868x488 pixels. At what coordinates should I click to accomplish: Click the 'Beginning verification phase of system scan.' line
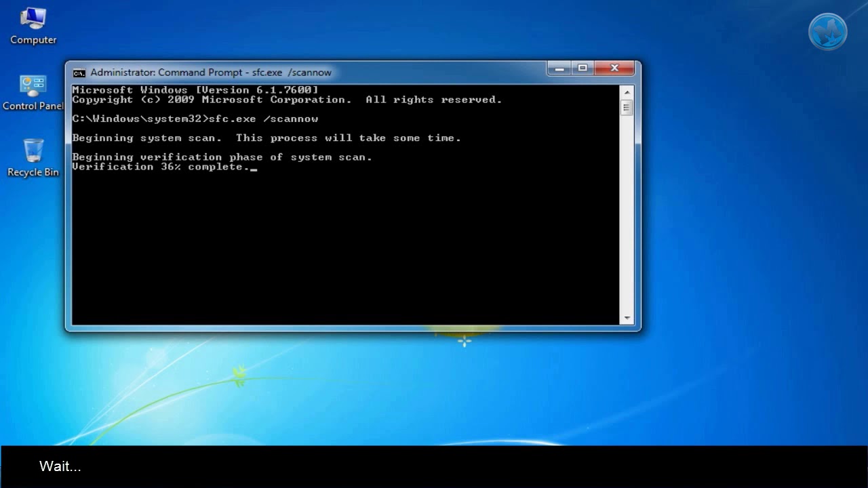coord(222,157)
